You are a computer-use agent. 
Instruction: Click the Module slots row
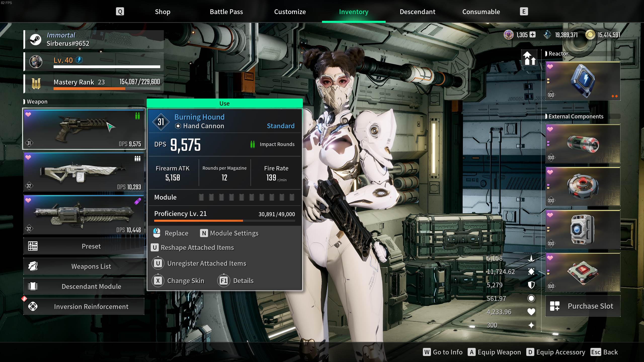tap(224, 197)
